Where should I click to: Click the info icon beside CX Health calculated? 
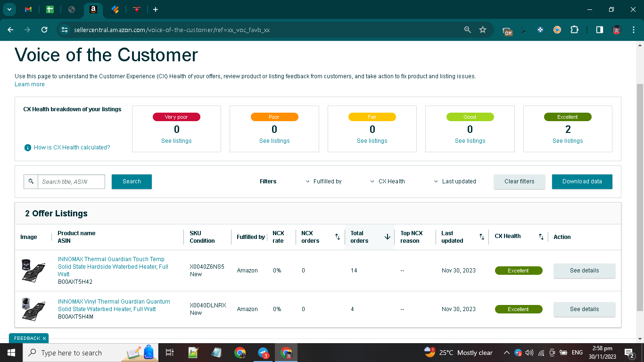tap(28, 148)
